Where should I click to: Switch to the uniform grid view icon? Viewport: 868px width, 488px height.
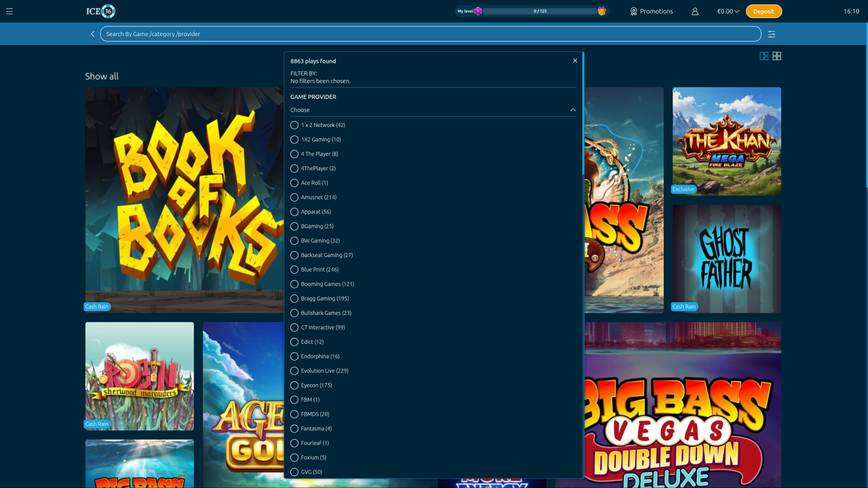click(777, 56)
